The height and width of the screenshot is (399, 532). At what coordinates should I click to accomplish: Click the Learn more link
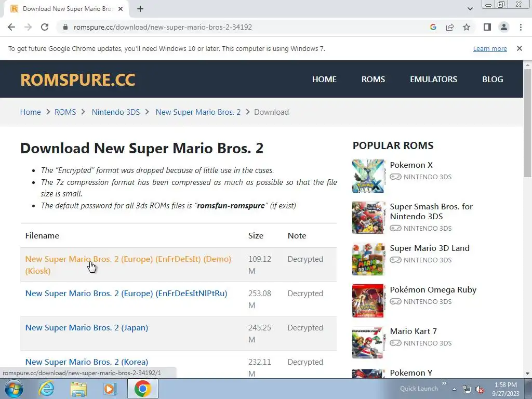pyautogui.click(x=490, y=48)
